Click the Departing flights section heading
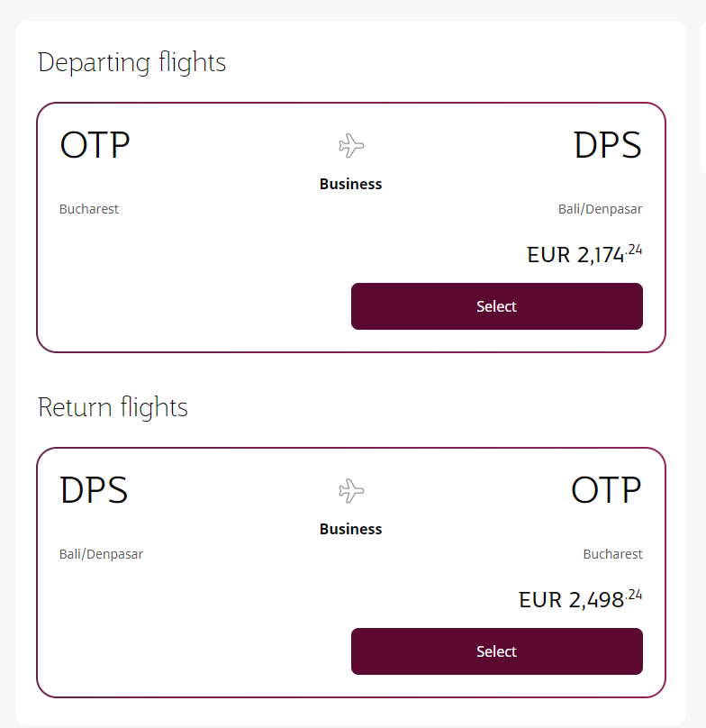 point(131,62)
